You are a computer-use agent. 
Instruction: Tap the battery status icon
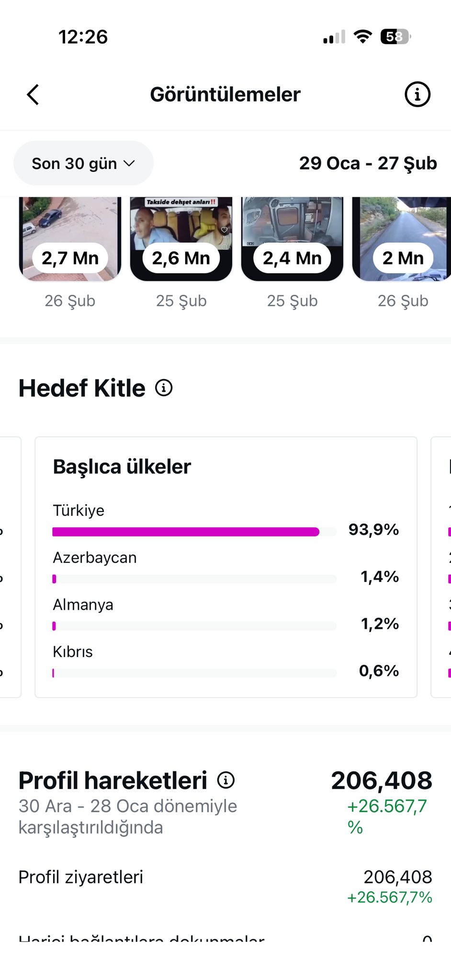point(395,37)
